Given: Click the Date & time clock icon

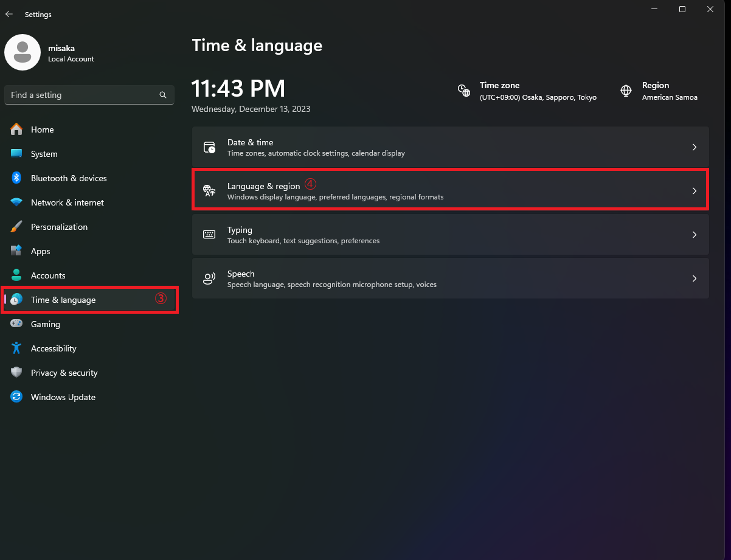Looking at the screenshot, I should [210, 147].
